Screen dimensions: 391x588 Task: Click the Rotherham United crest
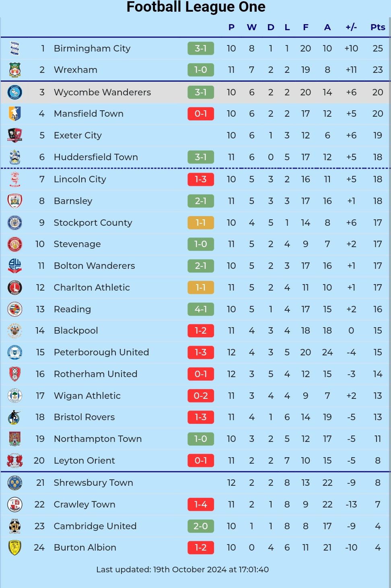(15, 374)
